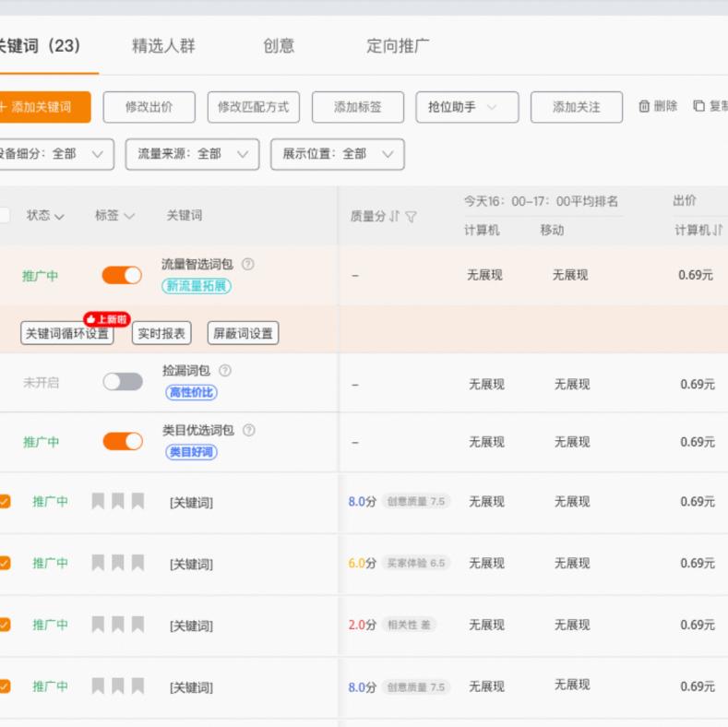Click first bookmark flag in last 8.0分 row
Viewport: 728px width, 727px height.
(98, 685)
